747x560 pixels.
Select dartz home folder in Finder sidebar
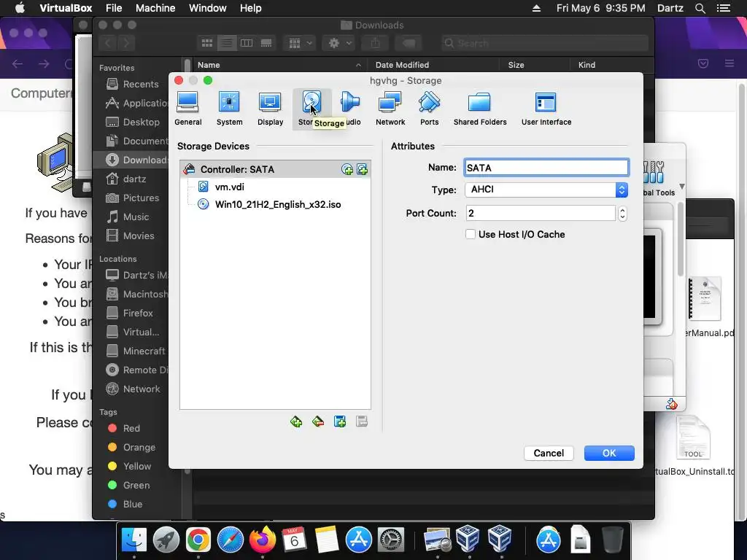click(126, 179)
